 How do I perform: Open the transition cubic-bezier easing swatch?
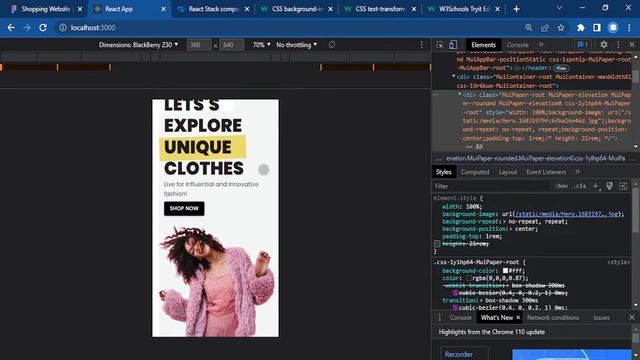(x=456, y=308)
